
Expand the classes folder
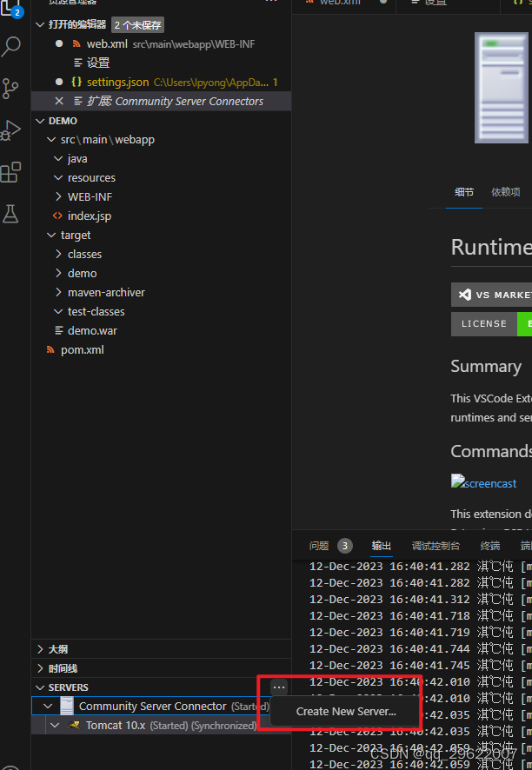coord(58,254)
